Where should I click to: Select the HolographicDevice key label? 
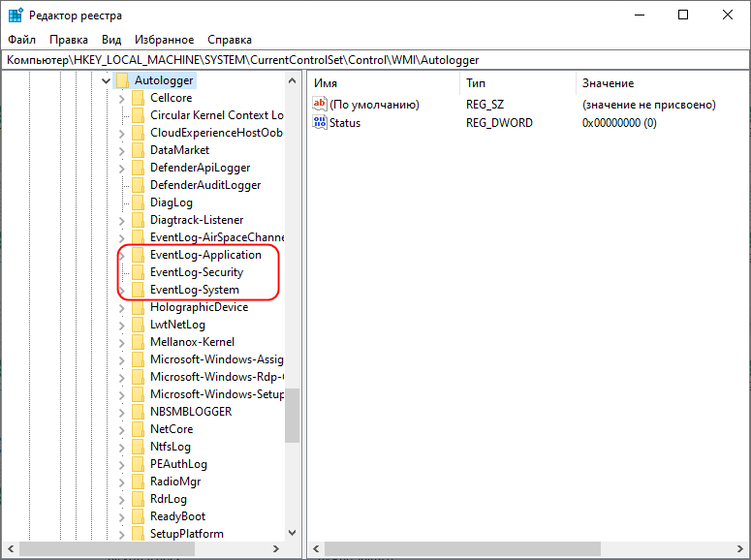click(200, 307)
